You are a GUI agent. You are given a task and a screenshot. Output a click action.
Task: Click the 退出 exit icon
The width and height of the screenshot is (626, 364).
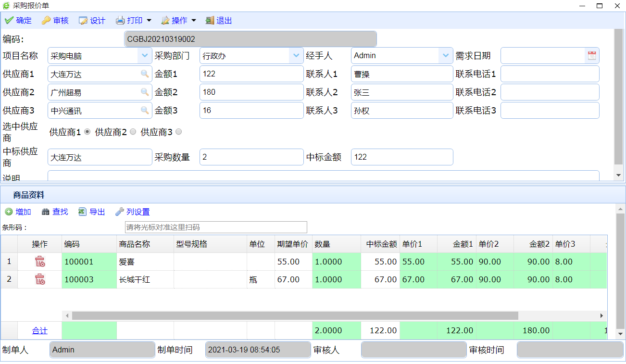pos(210,20)
